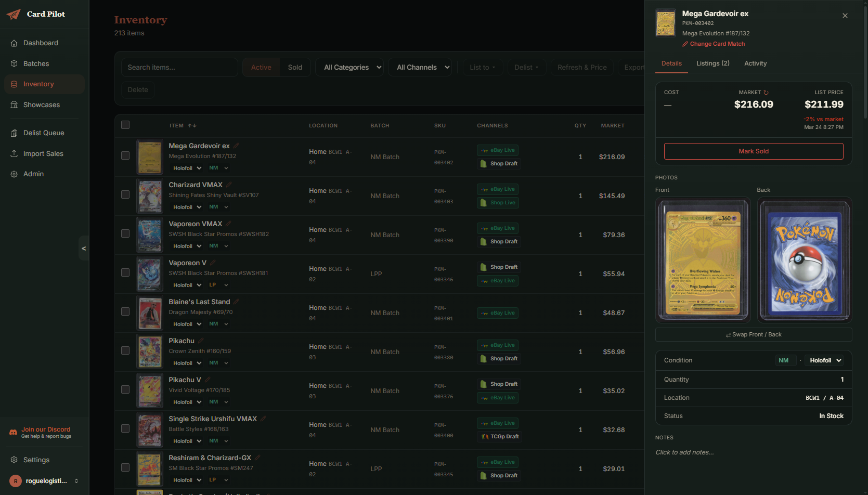Open Import Sales
This screenshot has width=868, height=495.
[x=43, y=153]
